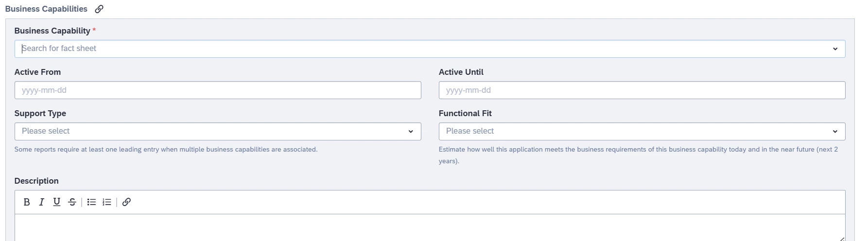Click the Description field label
Viewport: 868px width, 241px height.
[x=36, y=181]
